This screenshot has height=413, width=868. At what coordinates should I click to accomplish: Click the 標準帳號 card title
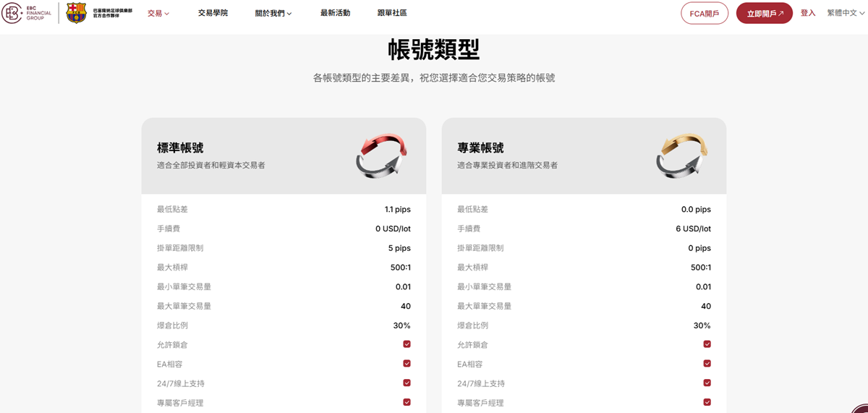[x=180, y=148]
